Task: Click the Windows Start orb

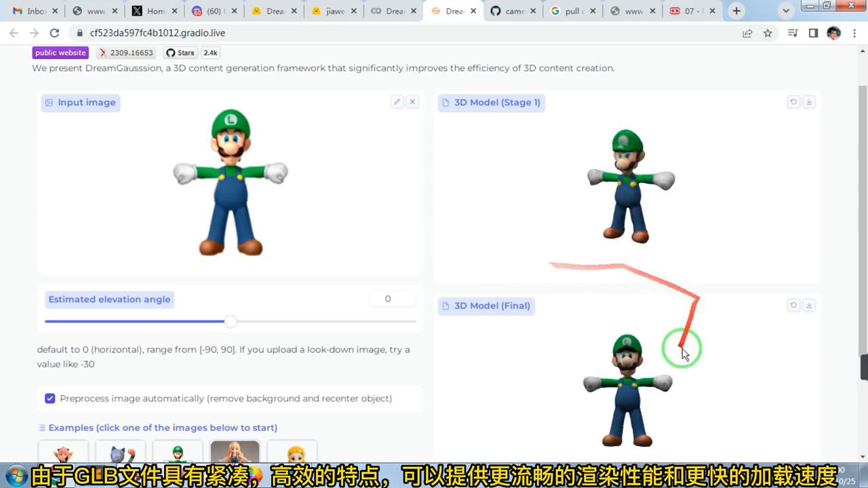Action: (18, 475)
